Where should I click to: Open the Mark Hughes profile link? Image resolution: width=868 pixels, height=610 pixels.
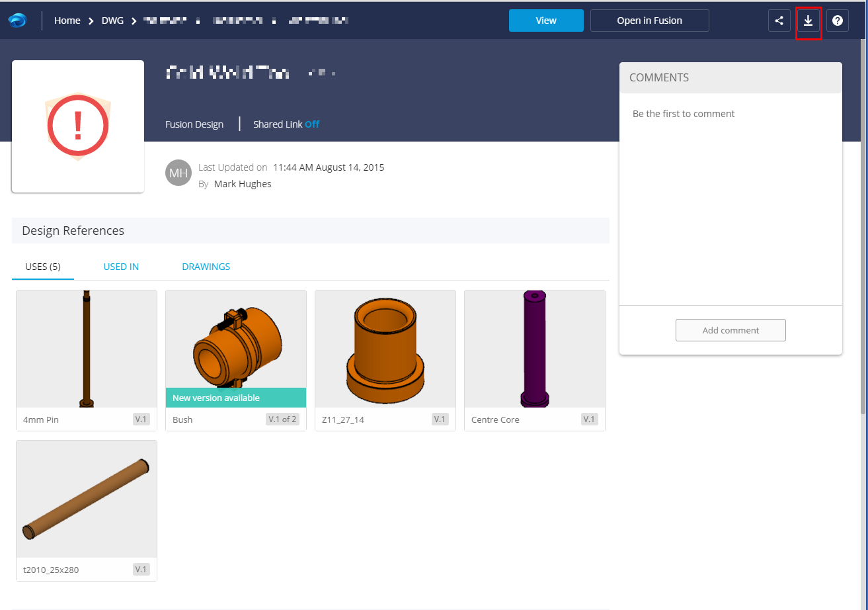[242, 183]
